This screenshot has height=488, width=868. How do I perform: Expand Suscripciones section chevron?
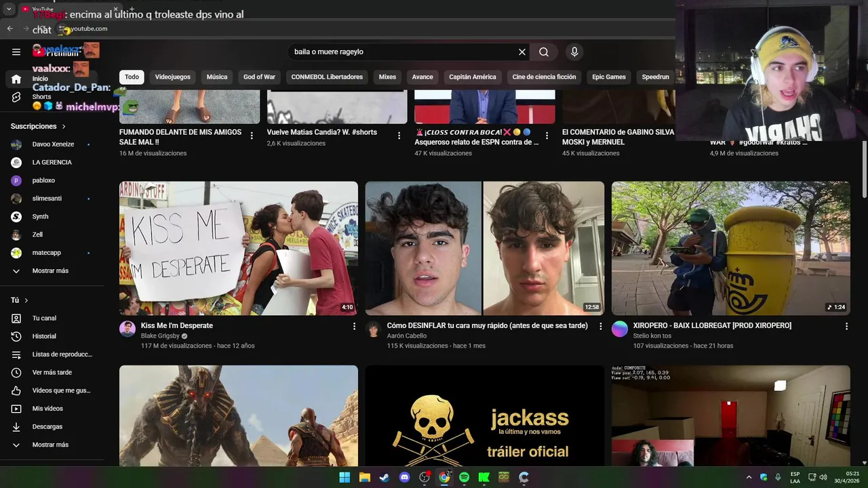64,127
